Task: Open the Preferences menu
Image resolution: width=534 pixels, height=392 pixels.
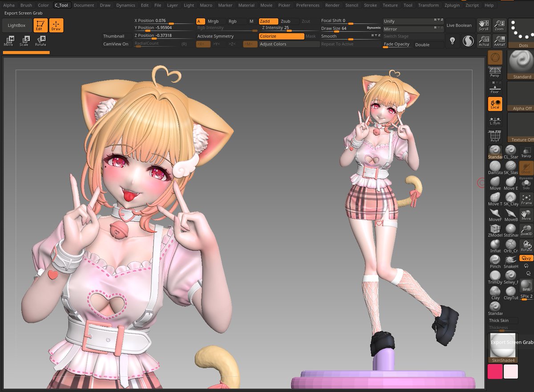Action: pos(307,5)
